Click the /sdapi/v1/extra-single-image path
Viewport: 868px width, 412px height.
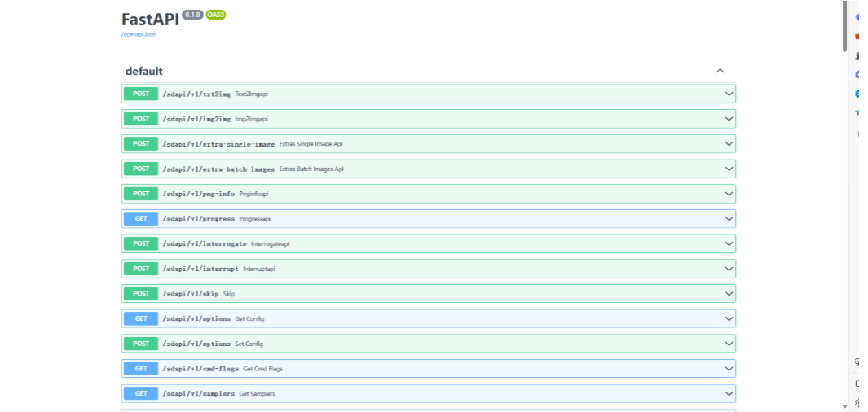218,144
